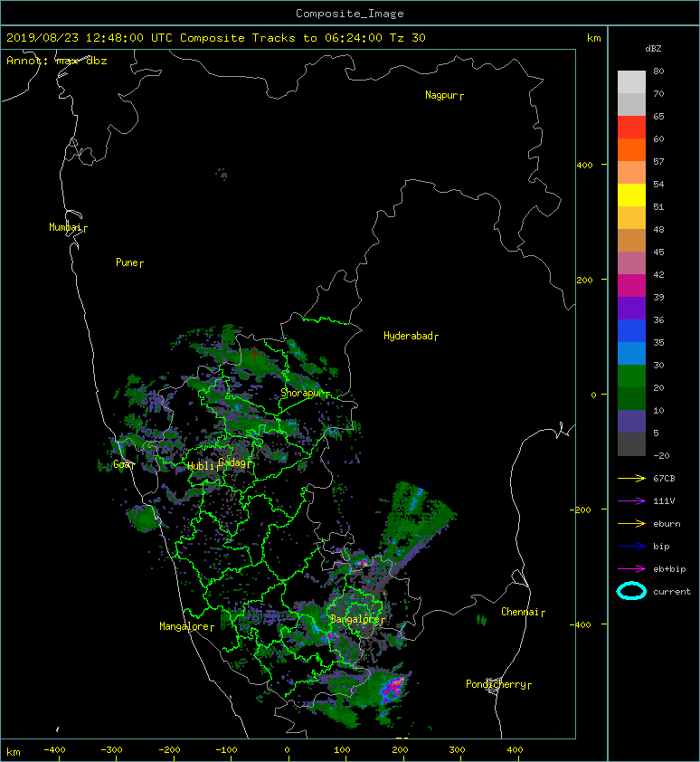
Task: Click the -300 tick on horizontal axis
Action: (x=111, y=750)
